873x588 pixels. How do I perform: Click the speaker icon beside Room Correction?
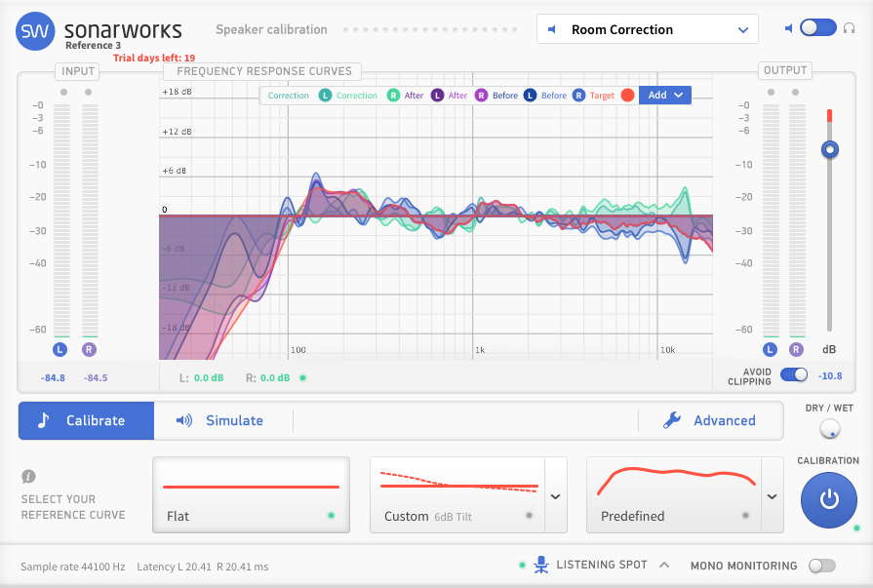550,29
